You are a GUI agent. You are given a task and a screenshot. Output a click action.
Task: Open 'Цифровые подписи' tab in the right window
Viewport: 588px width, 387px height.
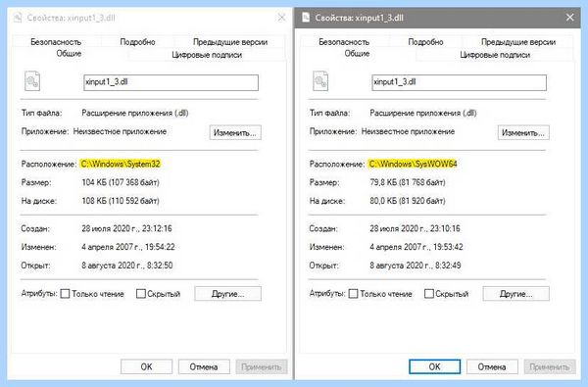[x=495, y=55]
